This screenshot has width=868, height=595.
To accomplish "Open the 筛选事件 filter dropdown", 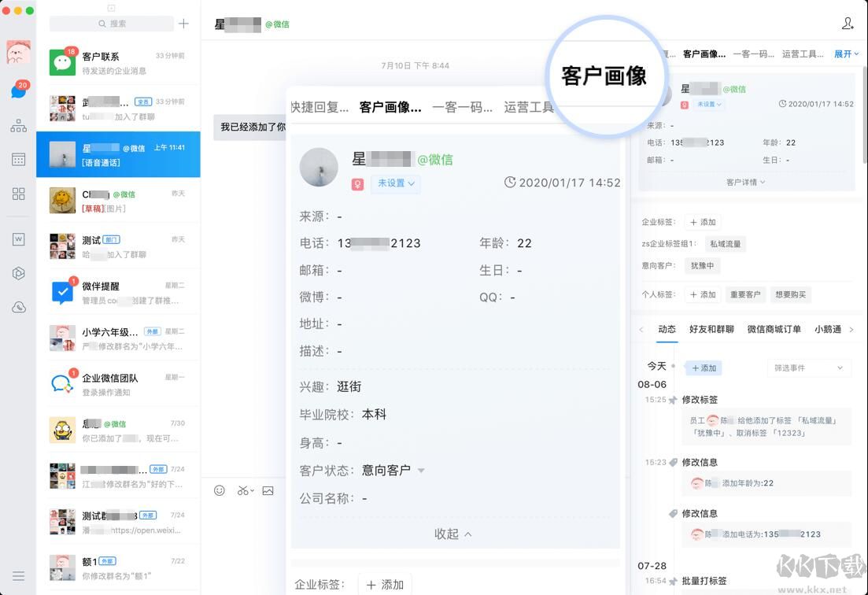I will pyautogui.click(x=809, y=368).
